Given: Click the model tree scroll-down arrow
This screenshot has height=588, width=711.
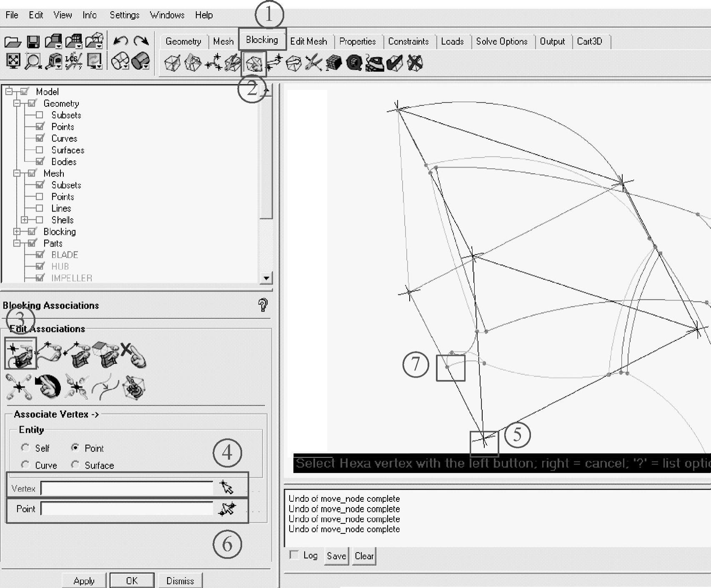Looking at the screenshot, I should click(x=266, y=278).
